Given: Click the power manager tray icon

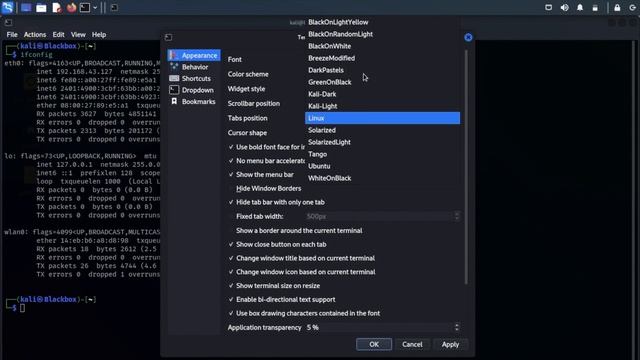Looking at the screenshot, I should pos(595,8).
